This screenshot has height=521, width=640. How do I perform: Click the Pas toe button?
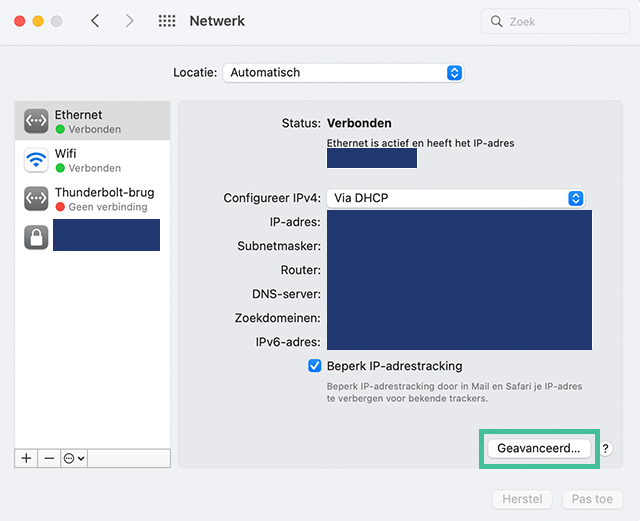click(592, 499)
